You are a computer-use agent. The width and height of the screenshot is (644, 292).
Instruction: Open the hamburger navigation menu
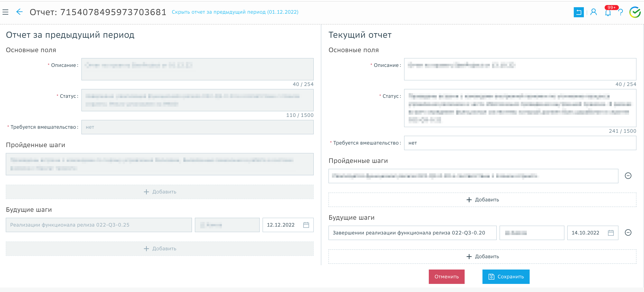pos(6,12)
